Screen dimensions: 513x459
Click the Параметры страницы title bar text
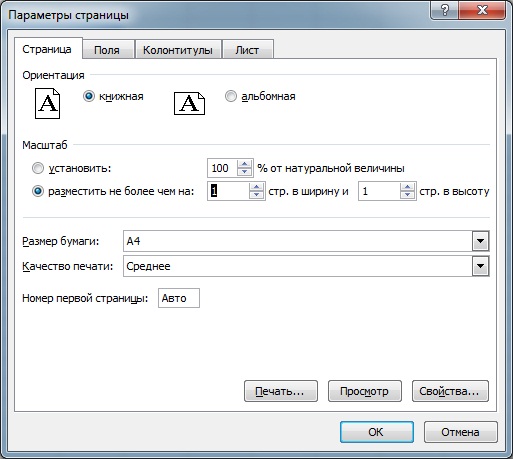[69, 15]
